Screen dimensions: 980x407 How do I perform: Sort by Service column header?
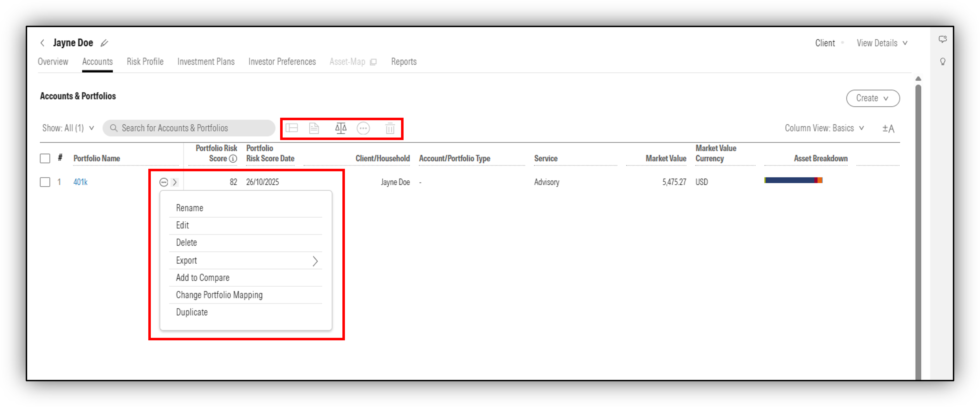[545, 158]
